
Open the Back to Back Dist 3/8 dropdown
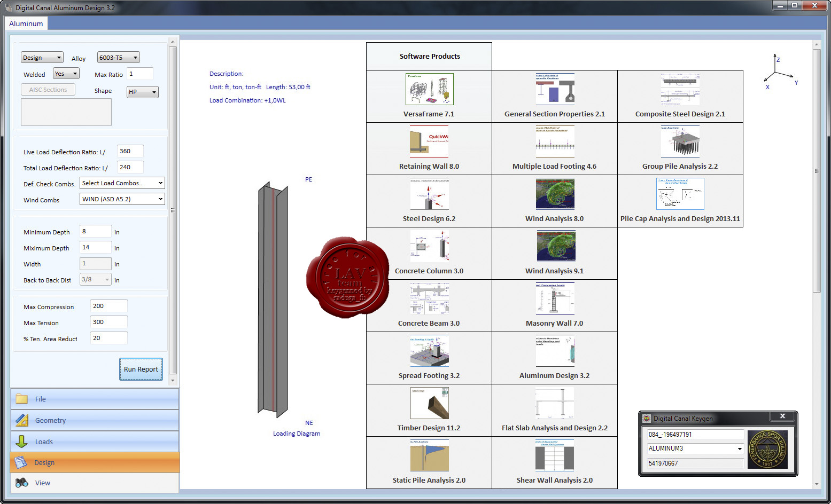pyautogui.click(x=96, y=279)
